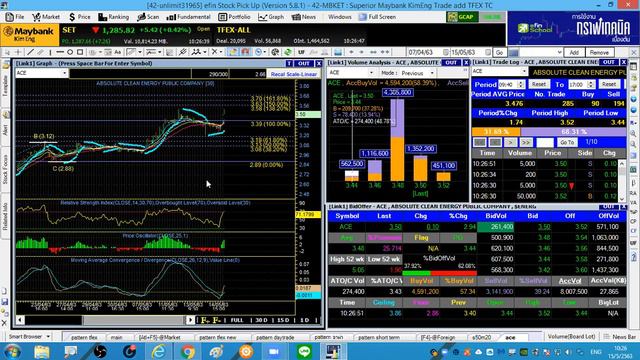Click the color palette icon in toolbar
This screenshot has width=640, height=360.
coord(276,52)
